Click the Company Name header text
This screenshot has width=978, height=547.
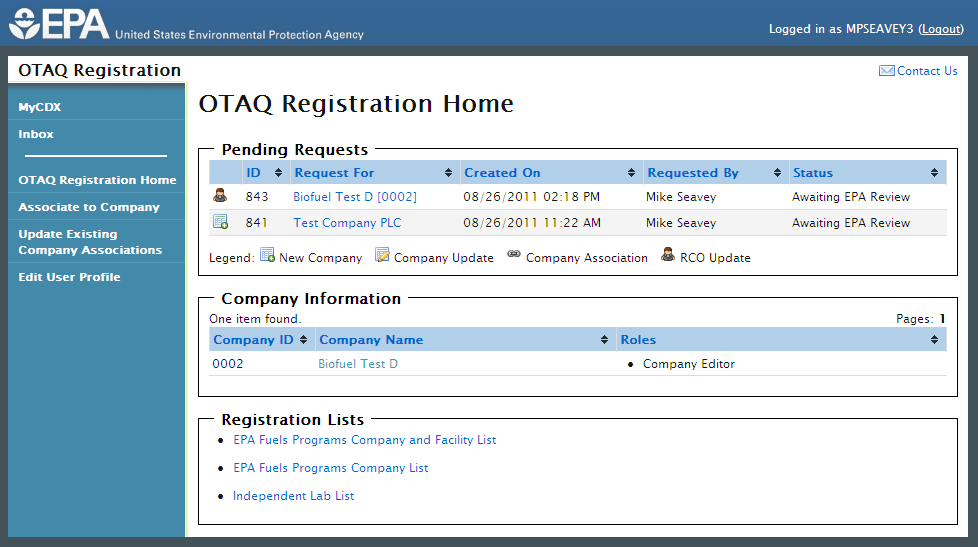tap(371, 339)
